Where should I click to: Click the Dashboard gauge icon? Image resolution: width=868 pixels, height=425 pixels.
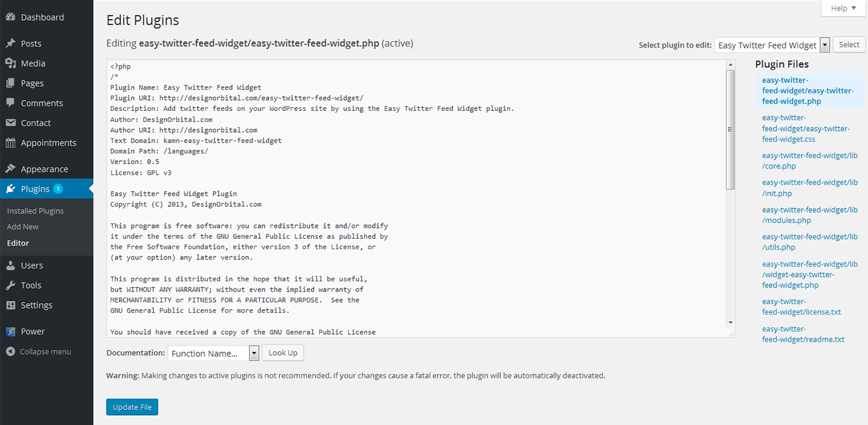pos(10,18)
